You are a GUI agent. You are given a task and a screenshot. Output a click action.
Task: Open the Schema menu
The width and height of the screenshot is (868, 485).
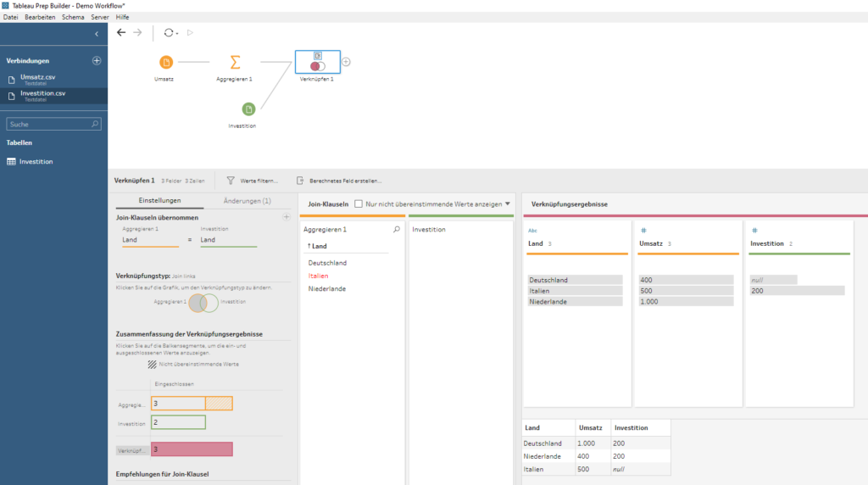coord(73,17)
